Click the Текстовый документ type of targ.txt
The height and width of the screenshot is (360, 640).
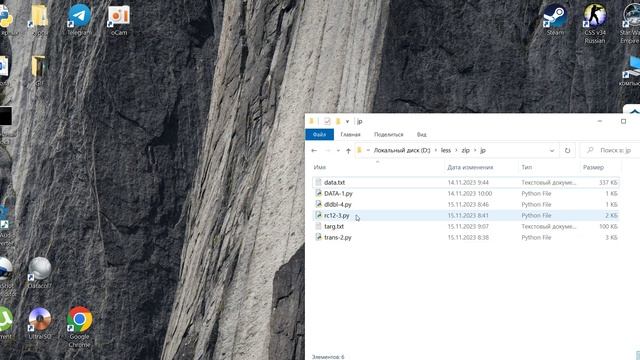[x=548, y=227]
